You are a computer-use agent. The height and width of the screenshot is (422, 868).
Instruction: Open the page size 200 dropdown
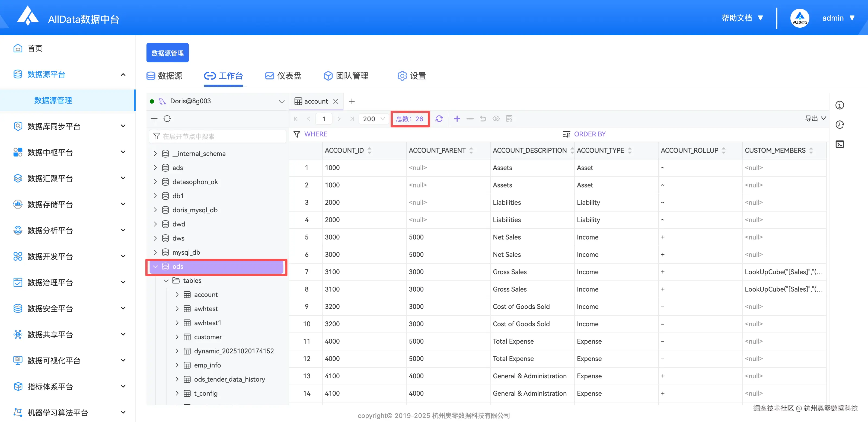pos(374,119)
